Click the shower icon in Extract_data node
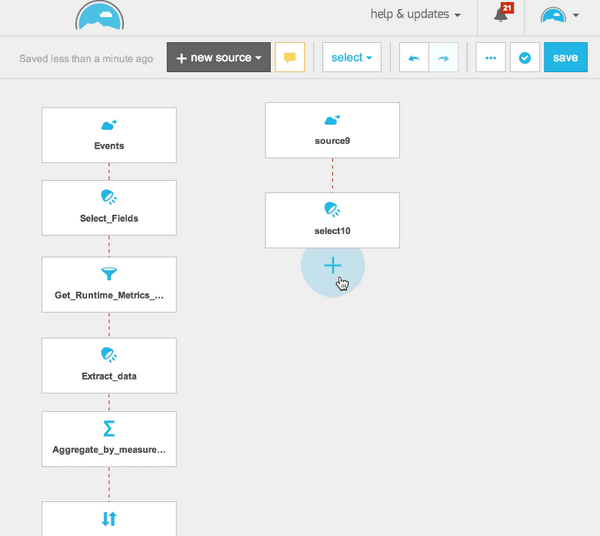This screenshot has height=536, width=600. (109, 355)
